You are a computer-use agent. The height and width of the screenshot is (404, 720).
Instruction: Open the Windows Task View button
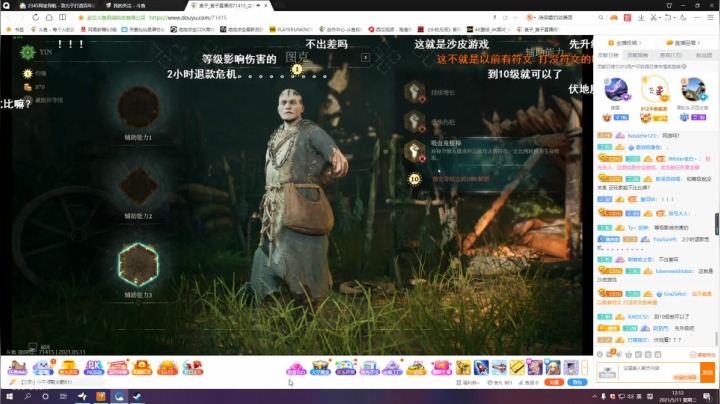coord(63,396)
